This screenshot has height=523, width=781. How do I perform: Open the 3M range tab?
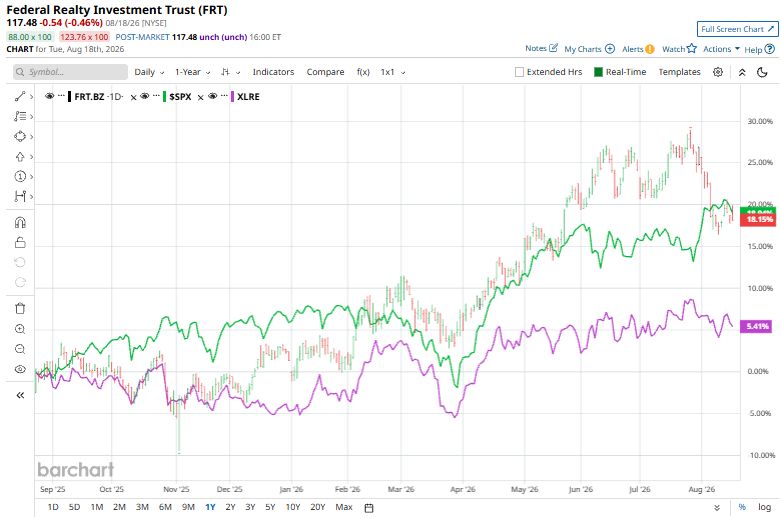[142, 507]
